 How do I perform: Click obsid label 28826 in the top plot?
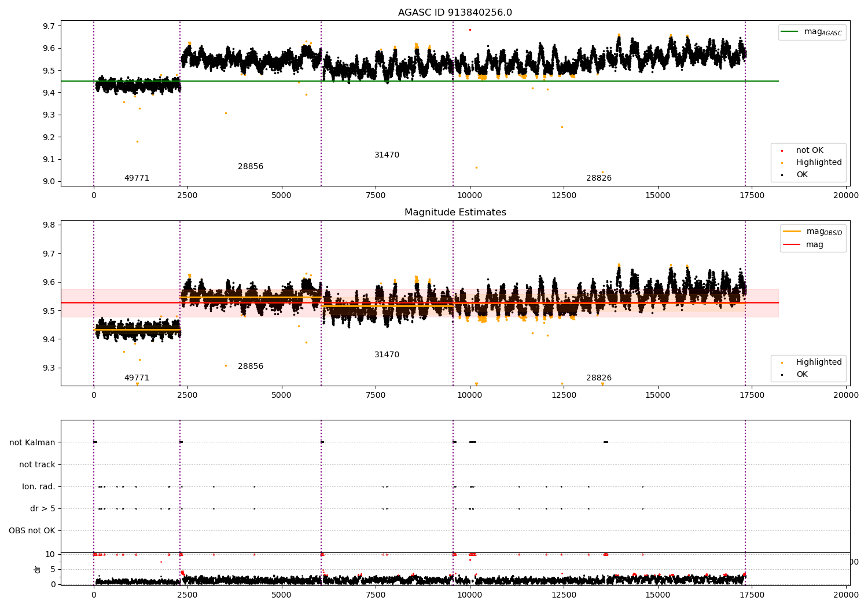coord(599,178)
